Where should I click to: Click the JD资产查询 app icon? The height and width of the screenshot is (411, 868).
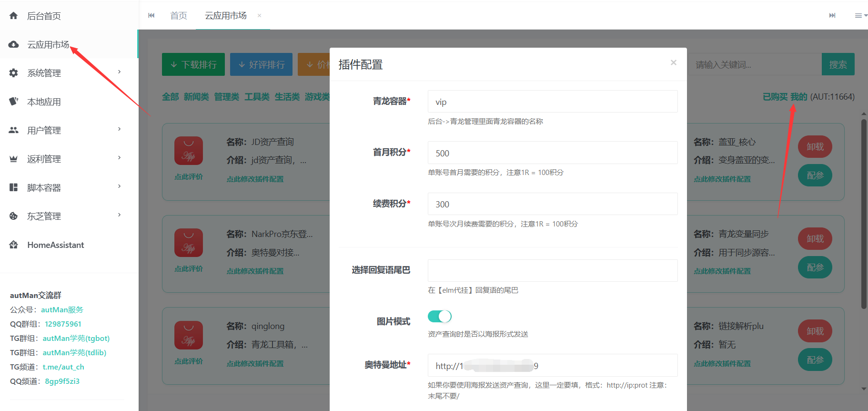coord(189,151)
